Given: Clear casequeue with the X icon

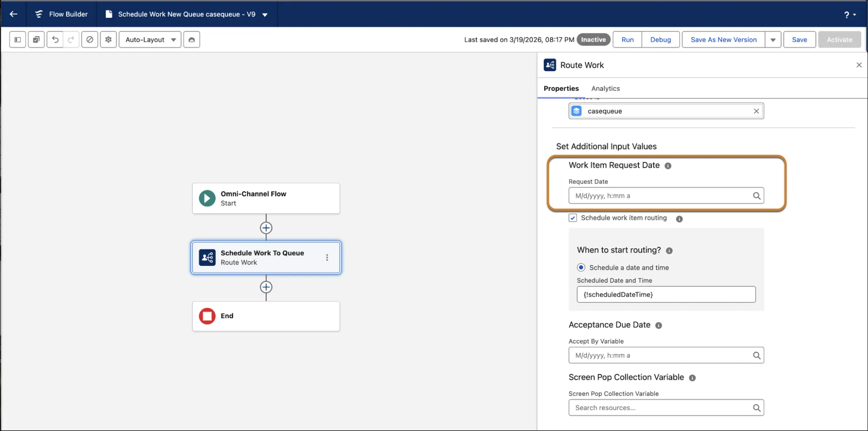Looking at the screenshot, I should (756, 111).
